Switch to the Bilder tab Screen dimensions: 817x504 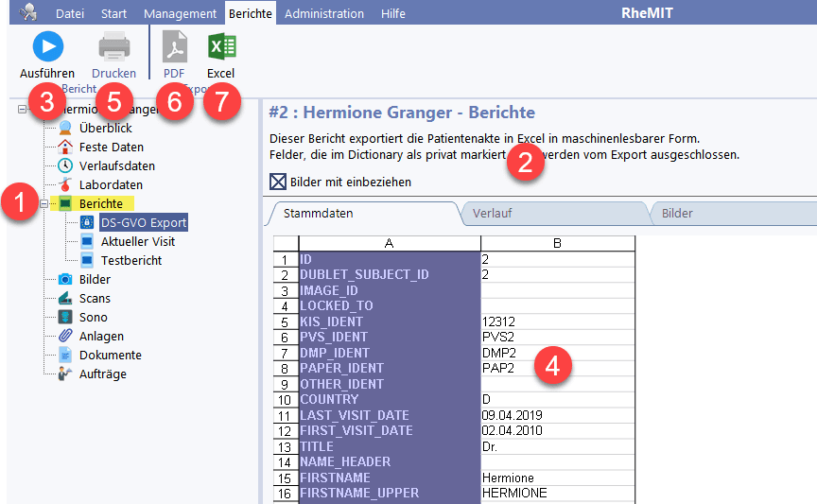click(677, 213)
